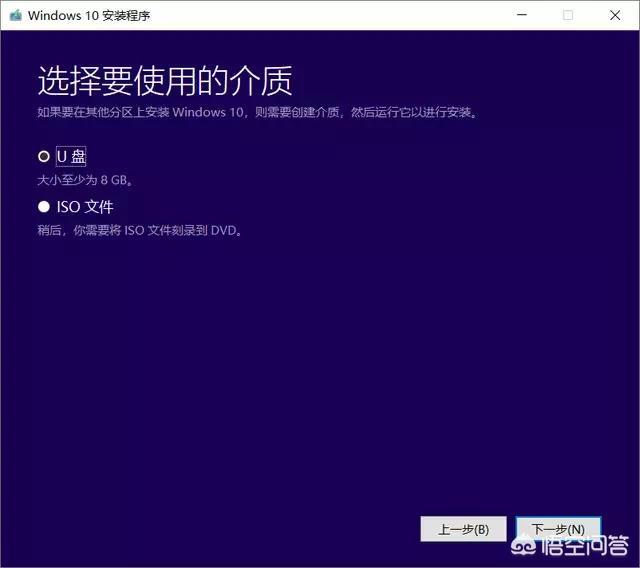Click the Windows 10 setup title bar icon
Screen dimensions: 640x568
tap(16, 16)
